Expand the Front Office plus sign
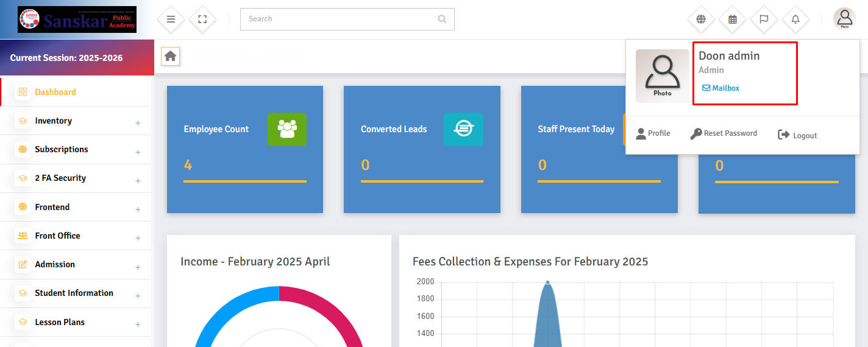Screen dimensions: 868x347 click(x=138, y=238)
